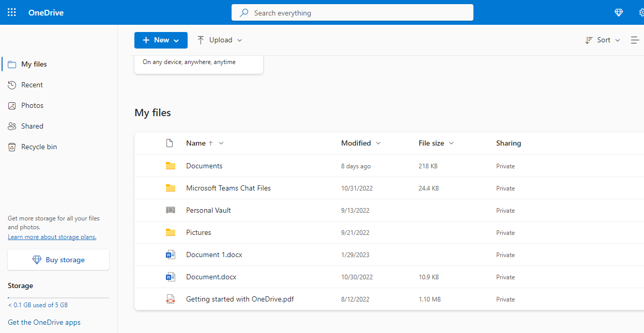Click the Sharing column header
644x333 pixels.
[509, 143]
